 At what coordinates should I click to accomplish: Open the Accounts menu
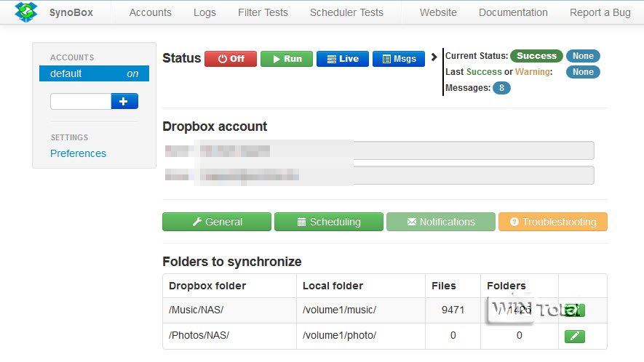[x=150, y=12]
